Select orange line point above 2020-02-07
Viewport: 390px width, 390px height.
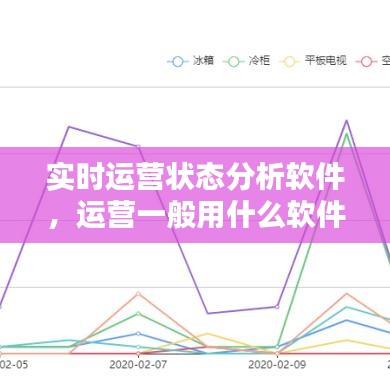138,294
